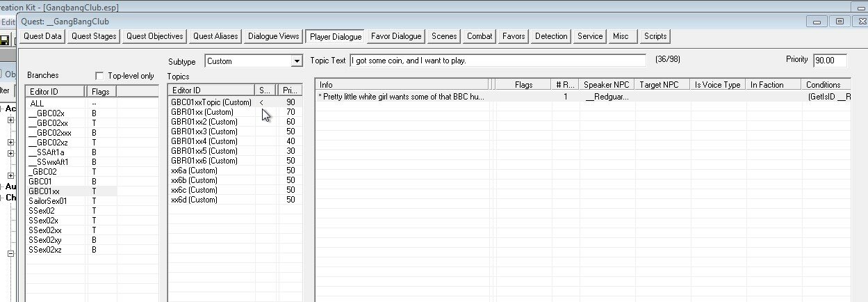Click the Target NPC column header
The height and width of the screenshot is (302, 868).
(x=662, y=85)
